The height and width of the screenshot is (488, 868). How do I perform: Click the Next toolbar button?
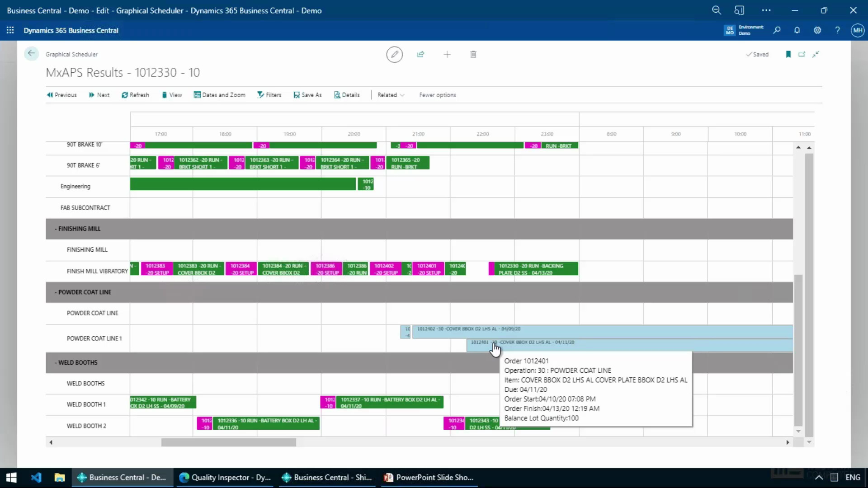(x=99, y=95)
